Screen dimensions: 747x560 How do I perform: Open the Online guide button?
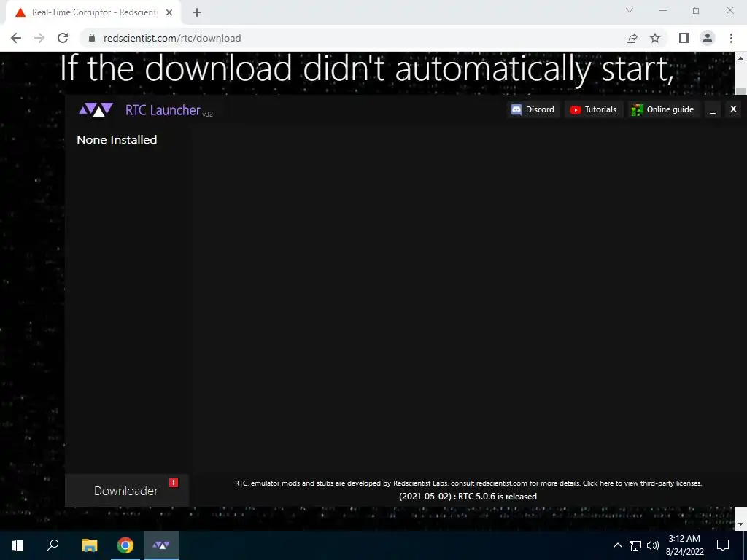click(x=663, y=109)
